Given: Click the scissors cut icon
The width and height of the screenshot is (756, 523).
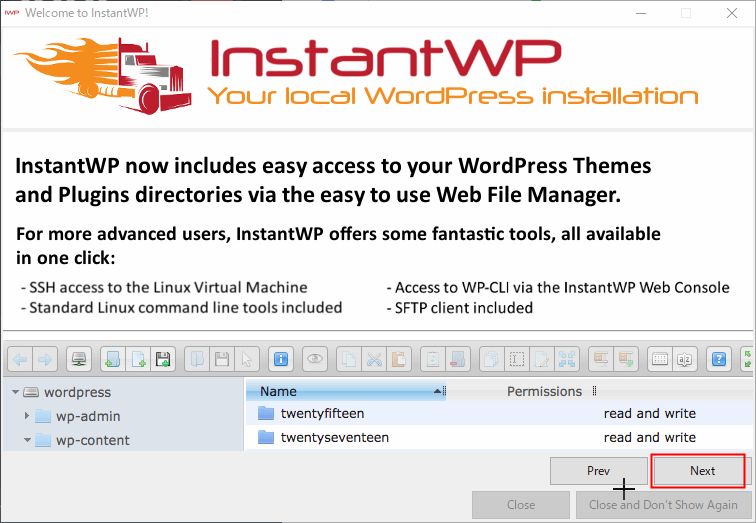Looking at the screenshot, I should (x=374, y=359).
